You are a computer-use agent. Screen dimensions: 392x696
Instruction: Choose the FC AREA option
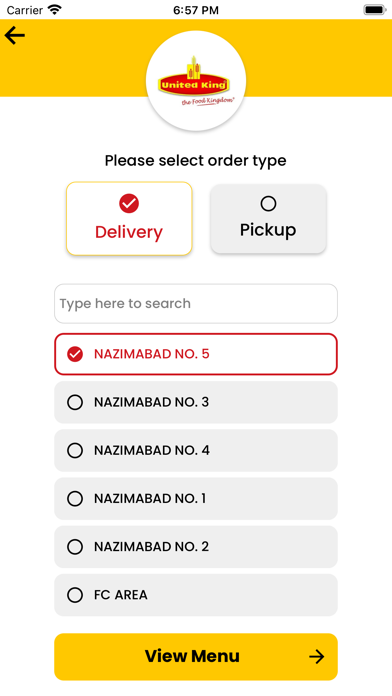[x=196, y=595]
